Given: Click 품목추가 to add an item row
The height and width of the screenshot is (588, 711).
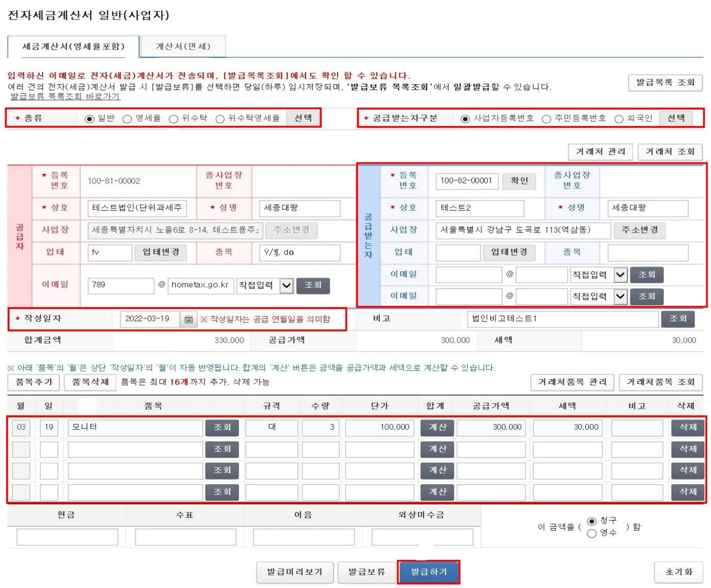Looking at the screenshot, I should 33,382.
